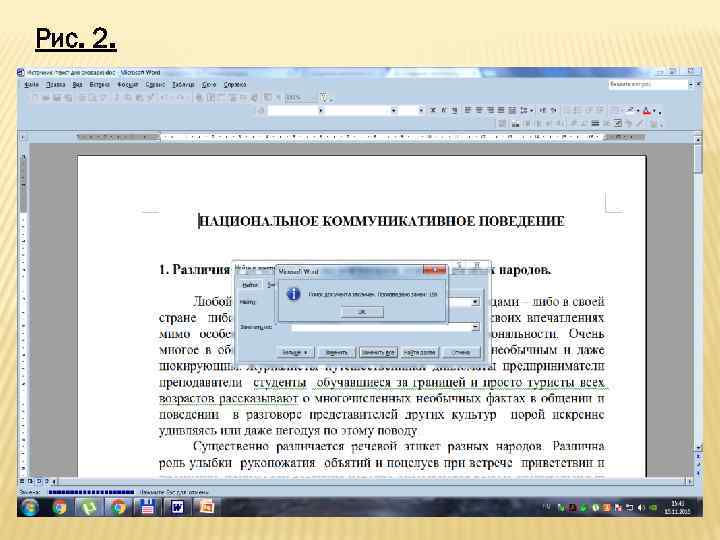Click the New document icon in toolbar
Viewport: 720px width, 540px height.
click(x=35, y=97)
